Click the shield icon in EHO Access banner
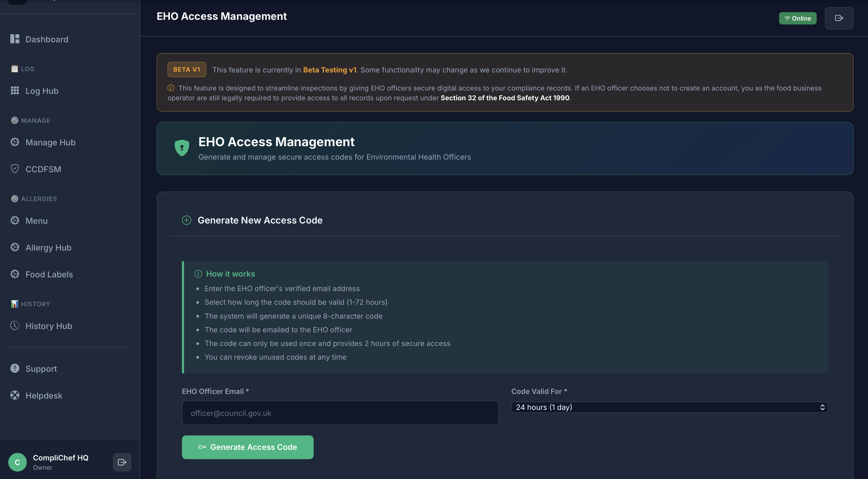The width and height of the screenshot is (868, 479). tap(182, 148)
